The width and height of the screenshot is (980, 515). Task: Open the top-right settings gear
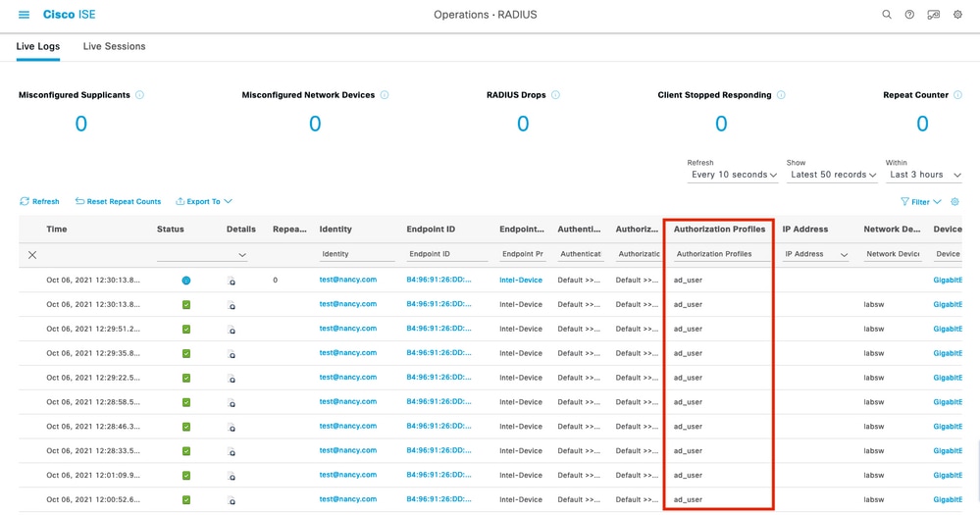click(957, 15)
